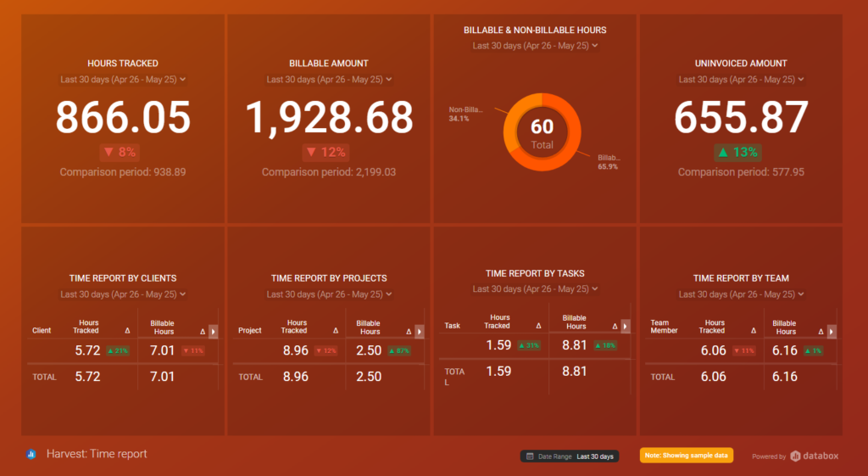Viewport: 868px width, 476px height.
Task: Click the 8% decrease badge under Hours Tracked
Action: click(x=120, y=153)
